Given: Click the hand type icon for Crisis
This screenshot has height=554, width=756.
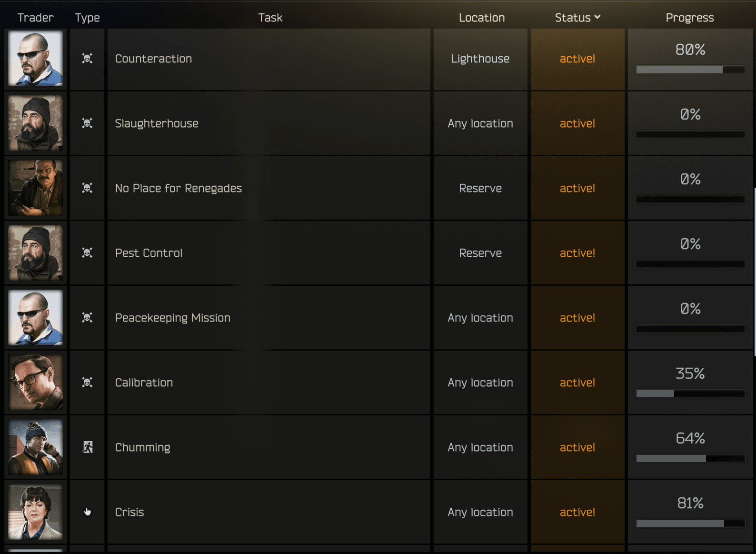Looking at the screenshot, I should tap(88, 512).
